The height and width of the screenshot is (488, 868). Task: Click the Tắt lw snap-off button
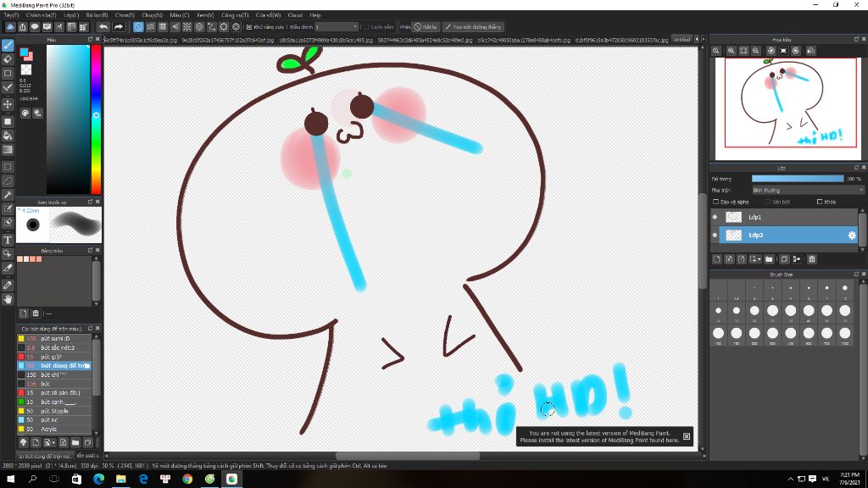pos(426,26)
